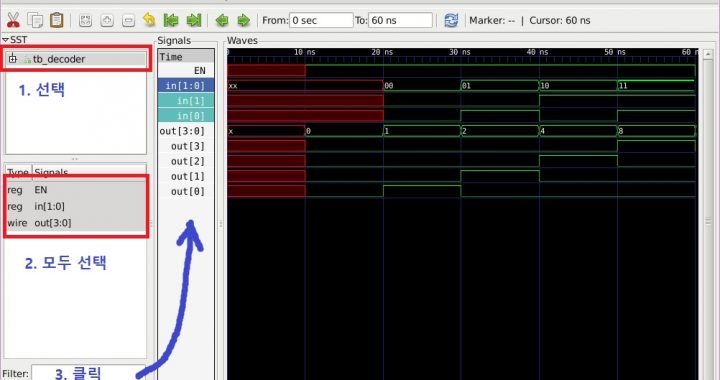Collapse the SST panel triangle

point(5,40)
